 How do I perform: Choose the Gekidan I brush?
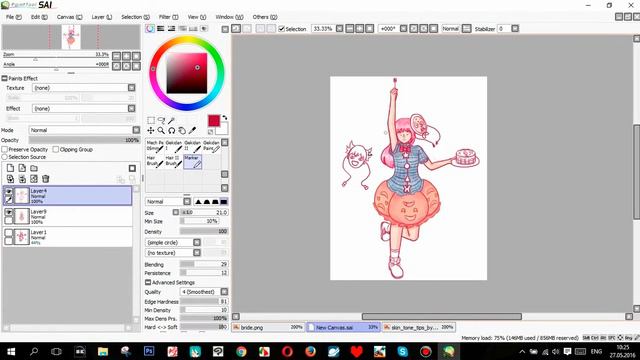tap(173, 146)
